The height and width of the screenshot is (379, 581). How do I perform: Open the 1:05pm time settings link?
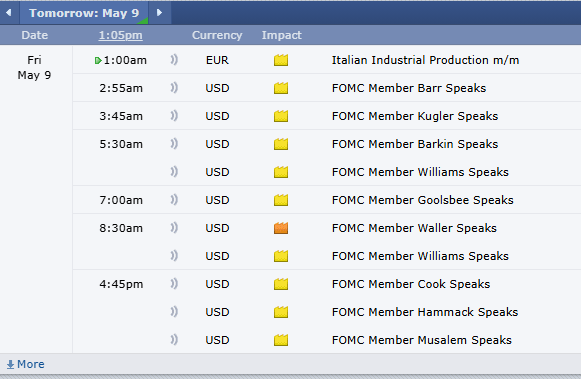pos(120,35)
